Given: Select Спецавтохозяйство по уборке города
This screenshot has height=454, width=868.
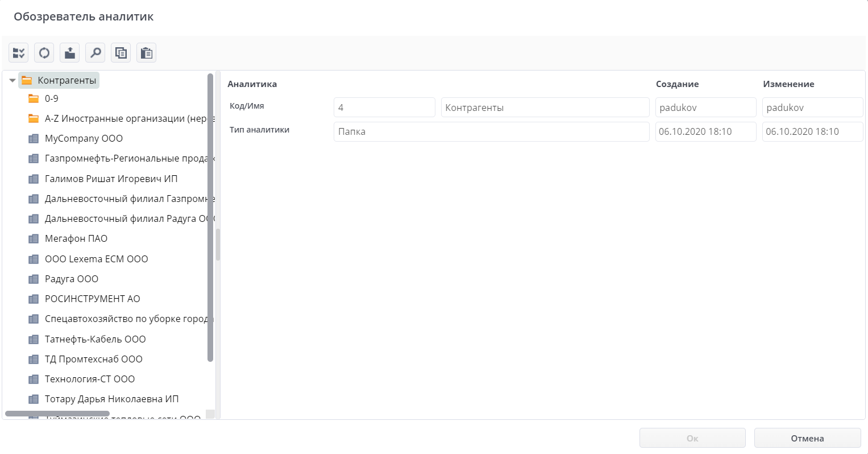Looking at the screenshot, I should [130, 319].
